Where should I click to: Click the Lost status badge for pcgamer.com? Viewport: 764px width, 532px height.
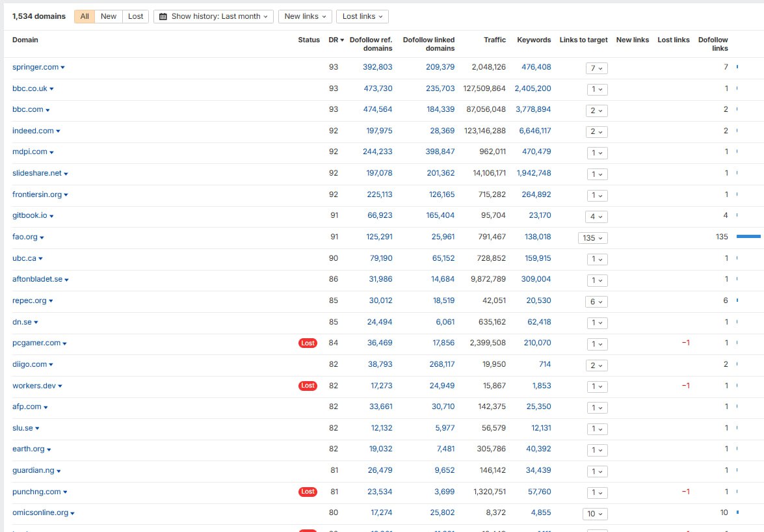(308, 343)
